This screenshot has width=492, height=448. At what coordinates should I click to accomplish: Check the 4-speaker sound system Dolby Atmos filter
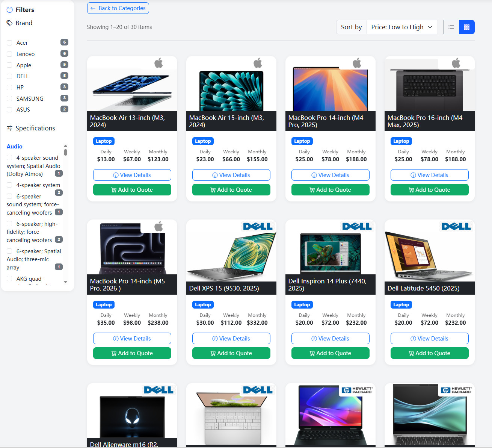[x=9, y=157]
